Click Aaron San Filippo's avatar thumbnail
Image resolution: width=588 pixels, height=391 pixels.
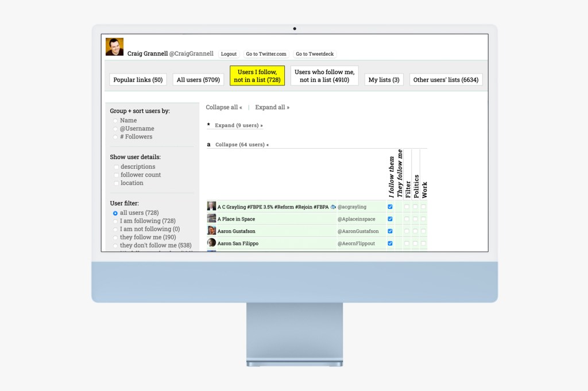[x=211, y=242]
